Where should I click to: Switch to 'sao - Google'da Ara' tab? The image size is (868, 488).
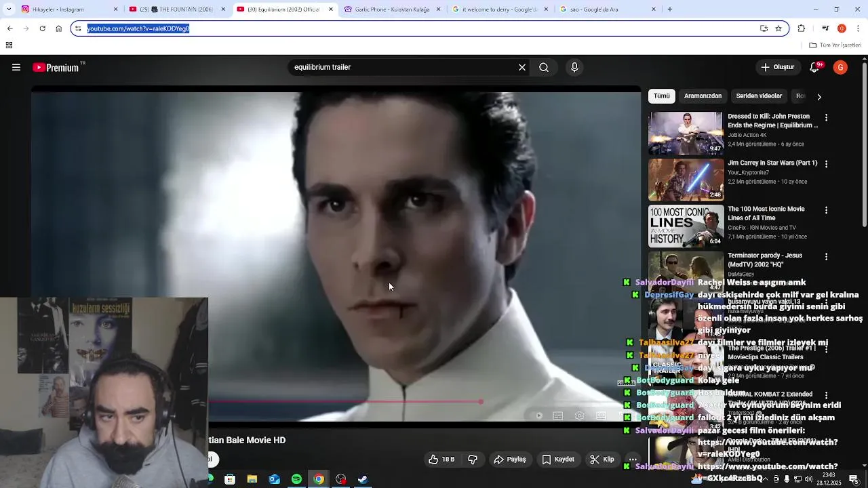coord(608,9)
